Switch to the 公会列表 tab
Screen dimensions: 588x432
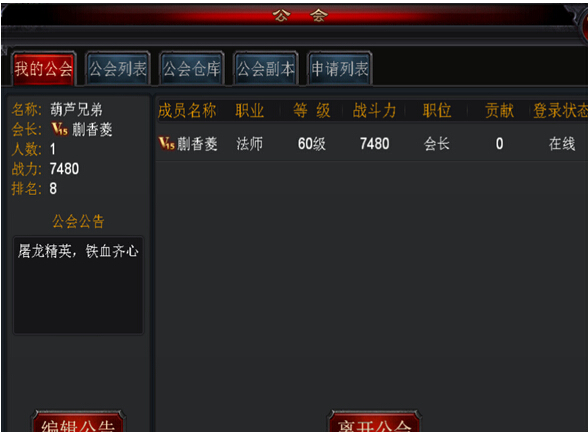[x=118, y=69]
